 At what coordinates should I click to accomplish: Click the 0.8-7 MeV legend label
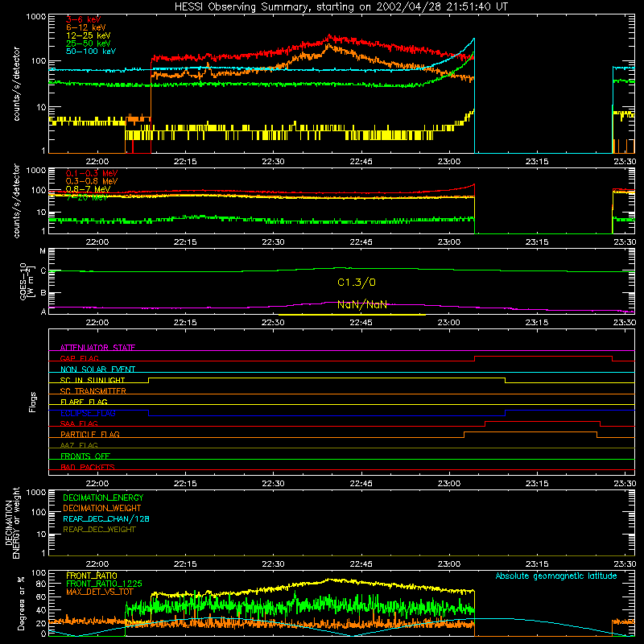click(88, 189)
